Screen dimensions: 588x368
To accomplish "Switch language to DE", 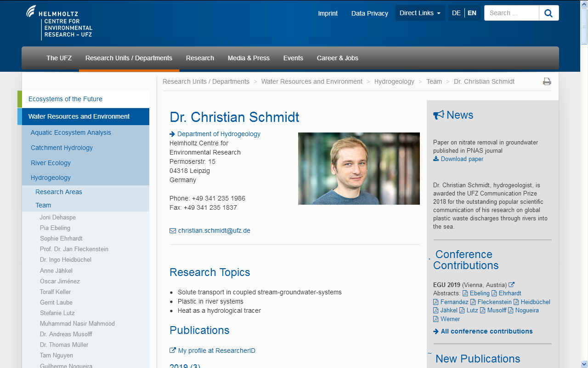I will point(456,13).
